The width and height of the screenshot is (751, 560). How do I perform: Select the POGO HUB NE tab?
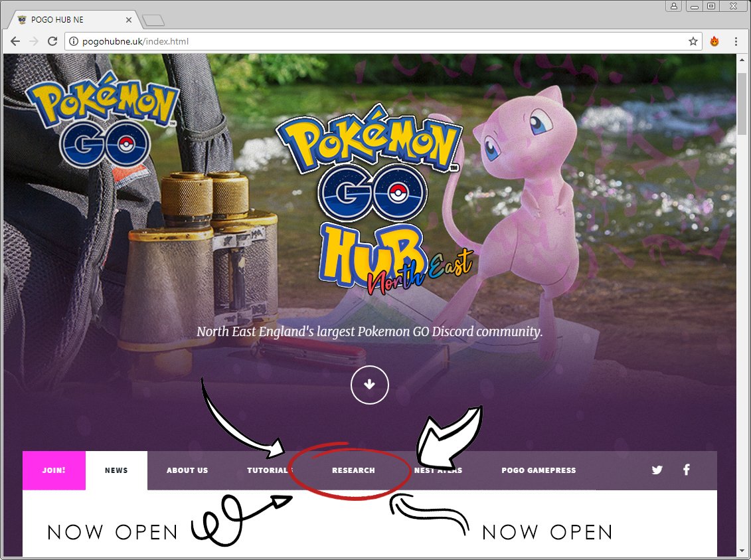75,20
